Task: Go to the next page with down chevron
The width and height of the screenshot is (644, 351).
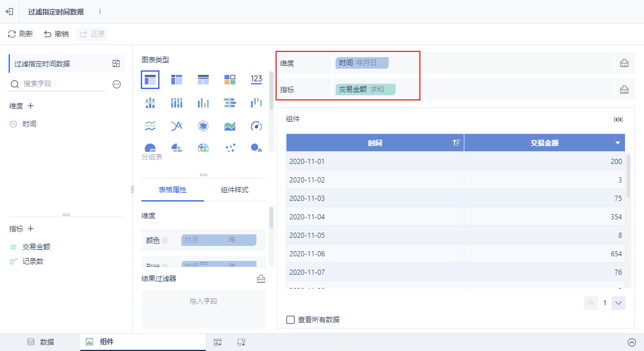Action: tap(619, 303)
